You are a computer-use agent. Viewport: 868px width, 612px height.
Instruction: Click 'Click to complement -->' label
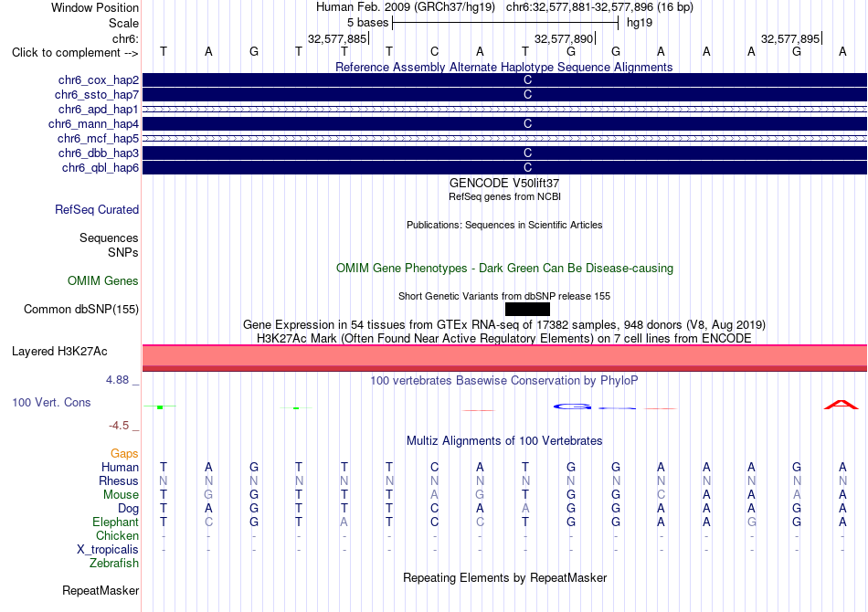coord(75,53)
